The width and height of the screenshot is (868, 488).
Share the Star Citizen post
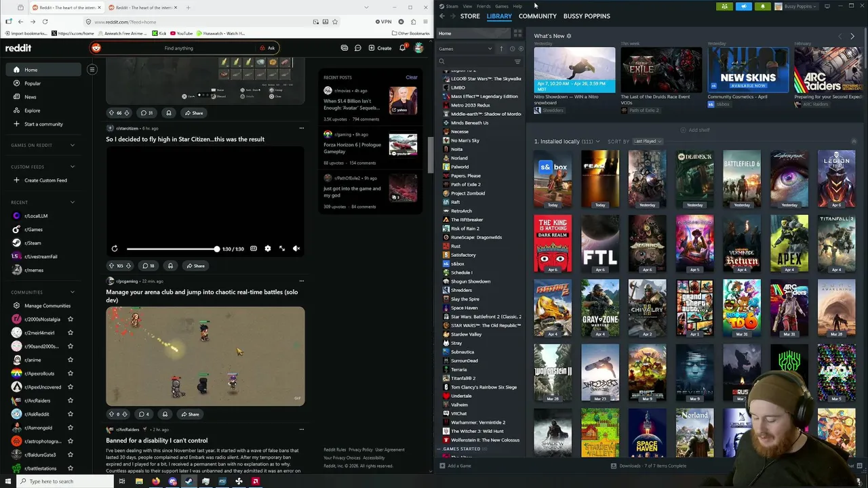pyautogui.click(x=195, y=266)
